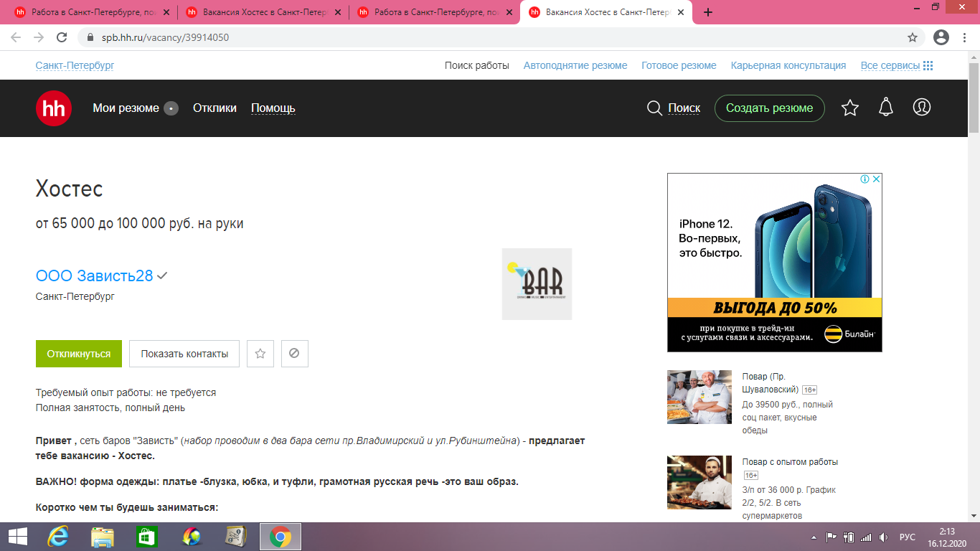Click the BAR company logo
Viewport: 980px width, 551px height.
coord(537,284)
